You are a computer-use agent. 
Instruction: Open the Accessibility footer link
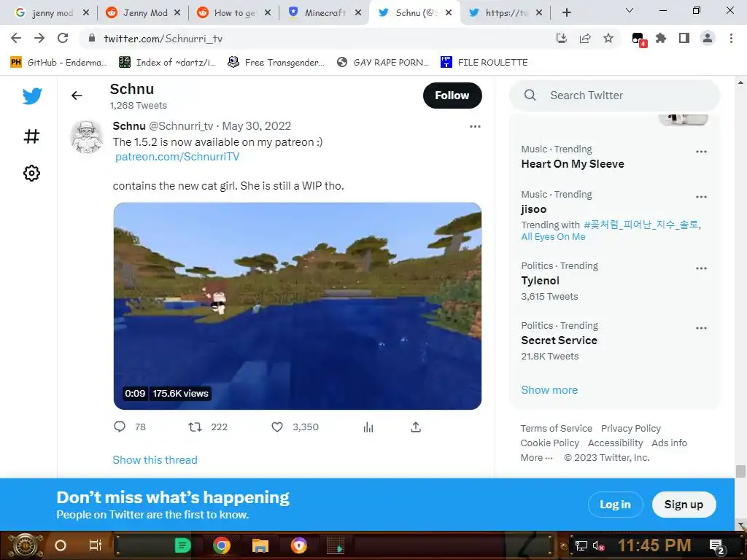click(616, 443)
